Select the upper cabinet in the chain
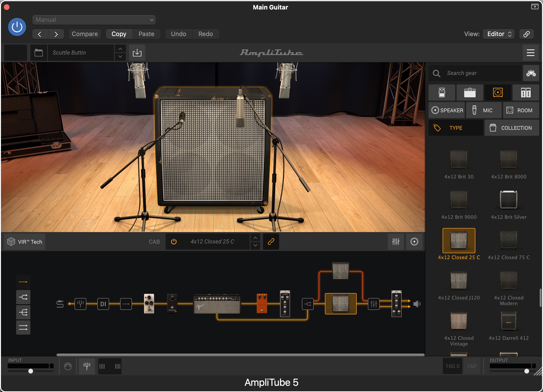The height and width of the screenshot is (392, 543). click(x=341, y=271)
